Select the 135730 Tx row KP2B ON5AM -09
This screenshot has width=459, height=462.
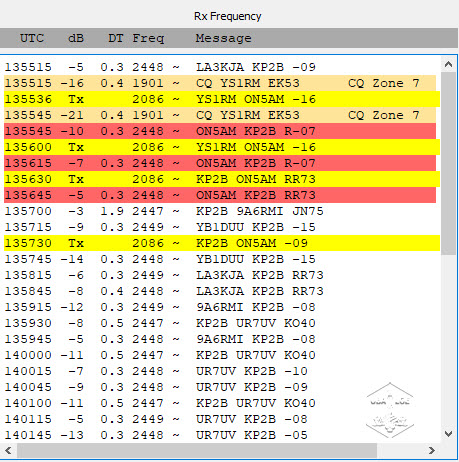222,243
